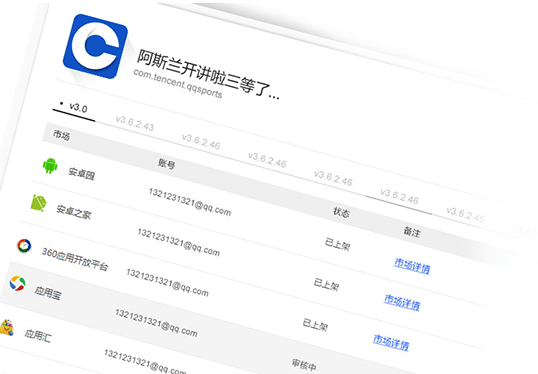
Task: Click the 应用汇 yellow market icon
Action: tap(7, 327)
